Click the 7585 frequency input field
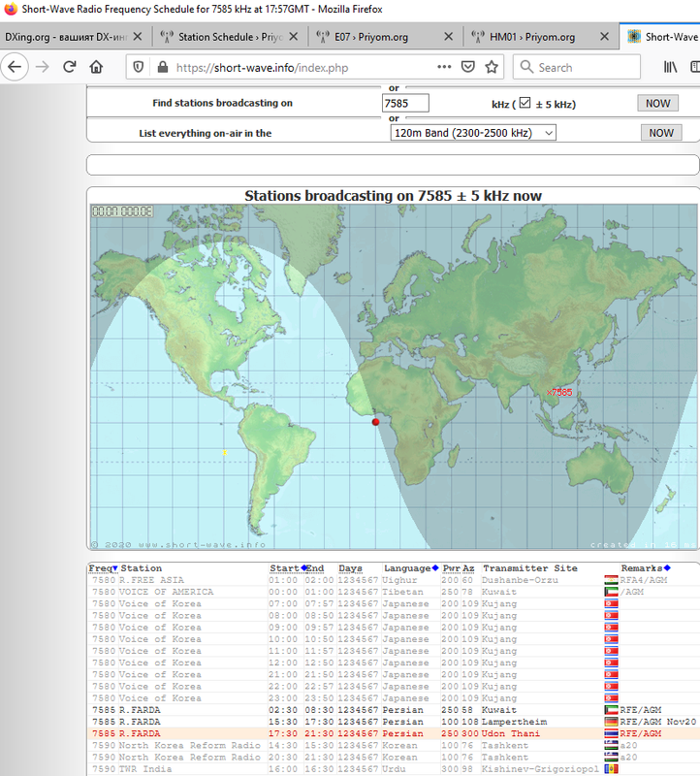Image resolution: width=700 pixels, height=776 pixels. tap(405, 103)
